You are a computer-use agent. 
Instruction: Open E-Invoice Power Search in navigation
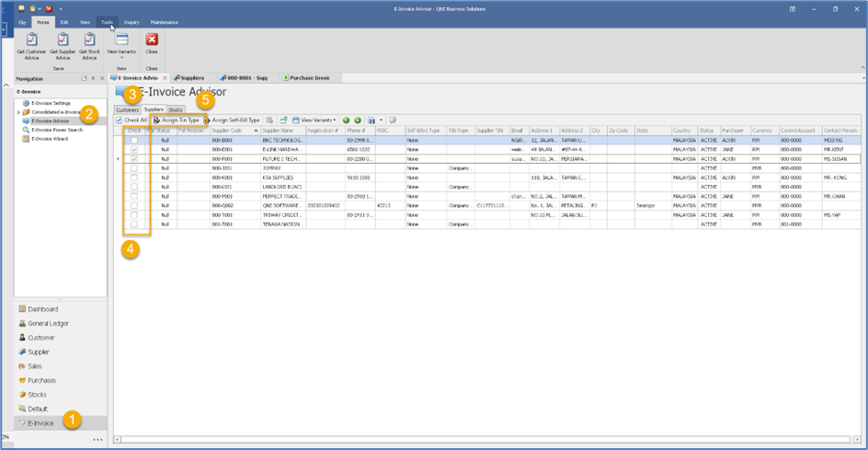[56, 130]
